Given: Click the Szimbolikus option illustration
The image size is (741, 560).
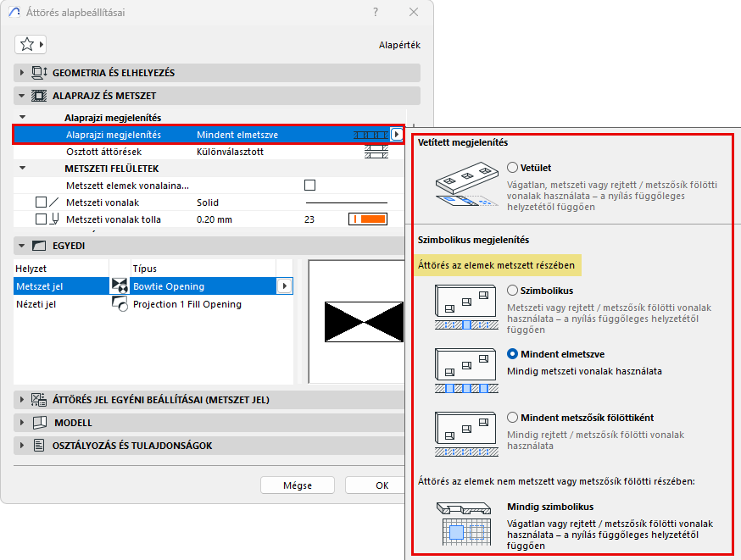Looking at the screenshot, I should (x=467, y=307).
